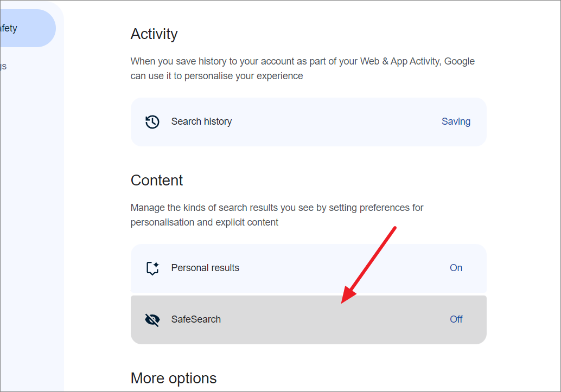This screenshot has height=392, width=561.
Task: Click the 'Activity' section heading
Action: (x=154, y=34)
